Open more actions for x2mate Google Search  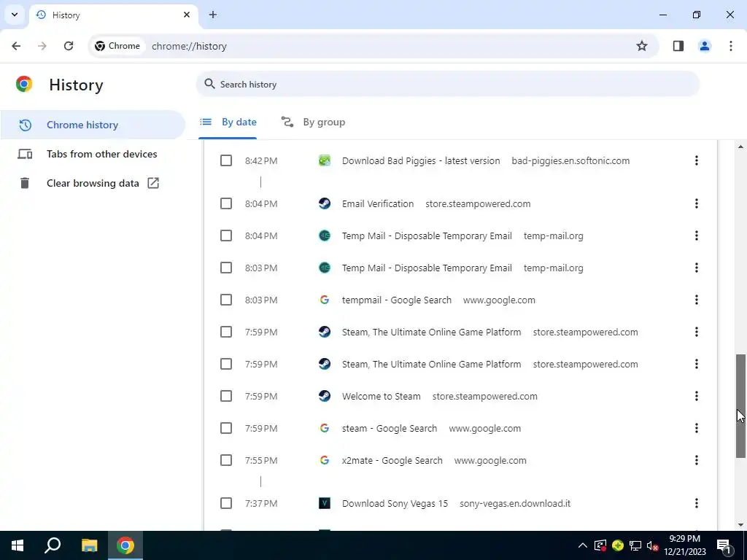click(697, 461)
